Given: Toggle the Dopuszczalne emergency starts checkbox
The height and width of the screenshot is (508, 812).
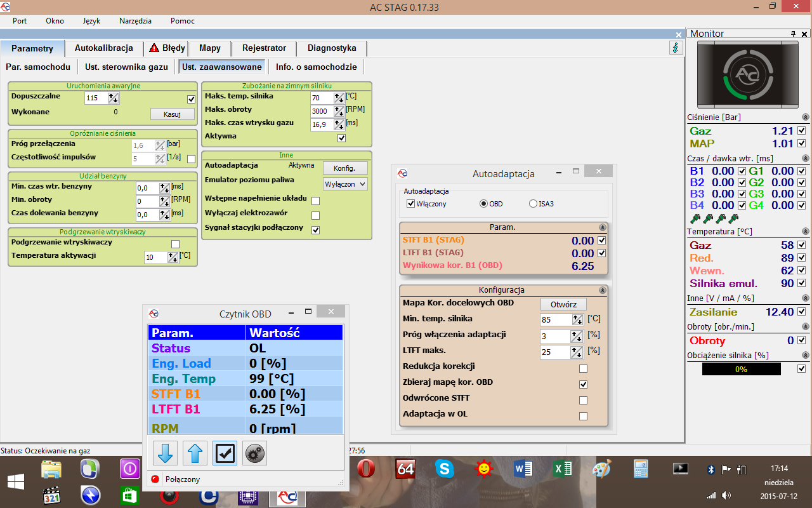Looking at the screenshot, I should (x=191, y=99).
